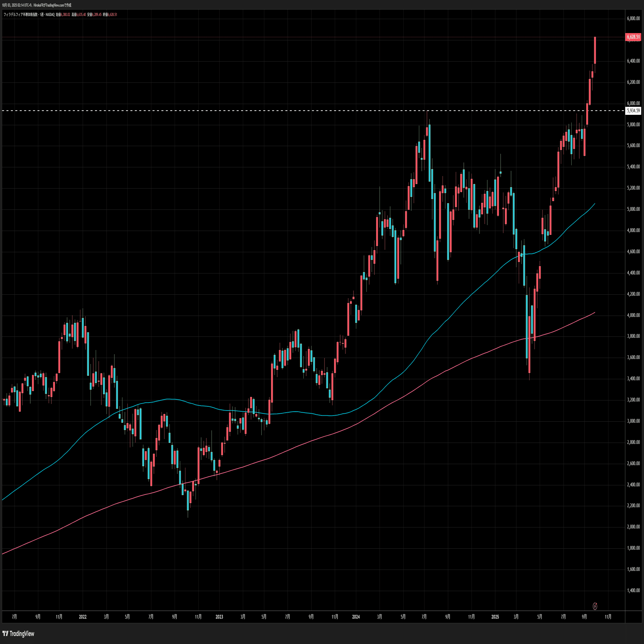Open the TradingView logo link
The image size is (644, 644).
coord(18,634)
